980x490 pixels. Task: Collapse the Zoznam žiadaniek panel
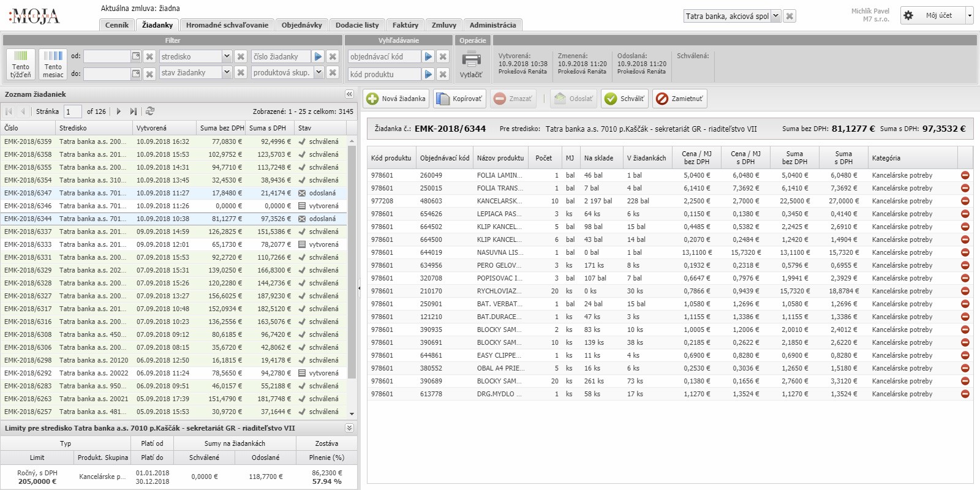pos(349,94)
